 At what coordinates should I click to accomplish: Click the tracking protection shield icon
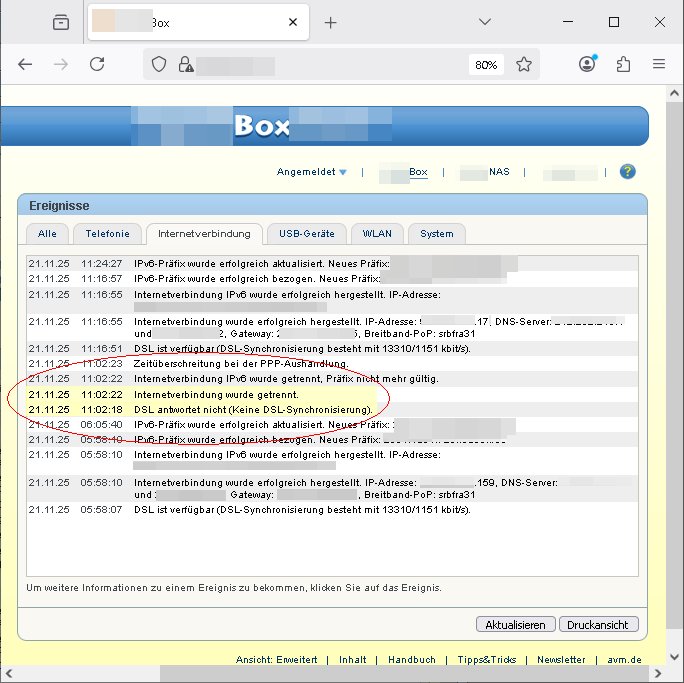point(158,64)
